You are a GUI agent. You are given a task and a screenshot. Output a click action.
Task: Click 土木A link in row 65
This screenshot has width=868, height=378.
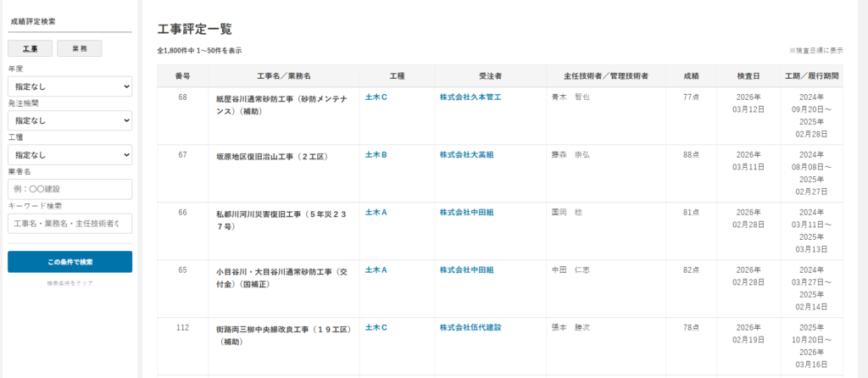coord(376,270)
